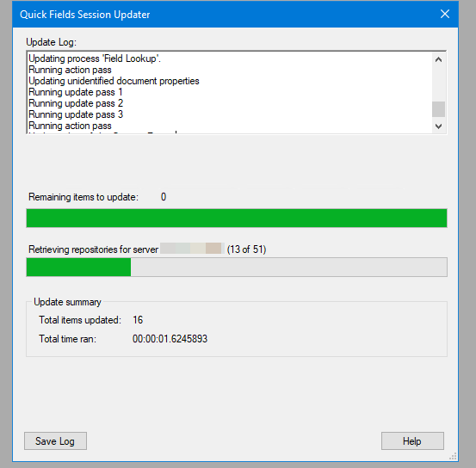476x468 pixels.
Task: Close the Quick Fields Session Updater dialog
Action: [x=445, y=14]
